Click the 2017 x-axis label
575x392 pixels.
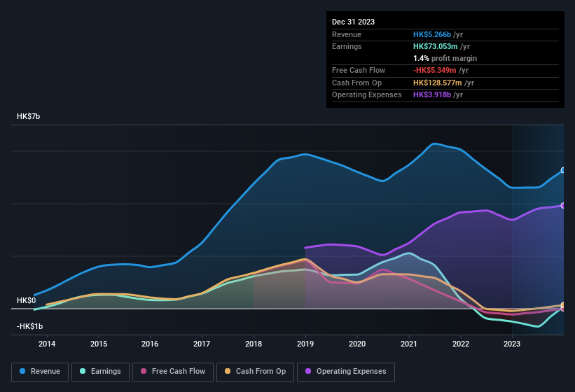pyautogui.click(x=202, y=344)
